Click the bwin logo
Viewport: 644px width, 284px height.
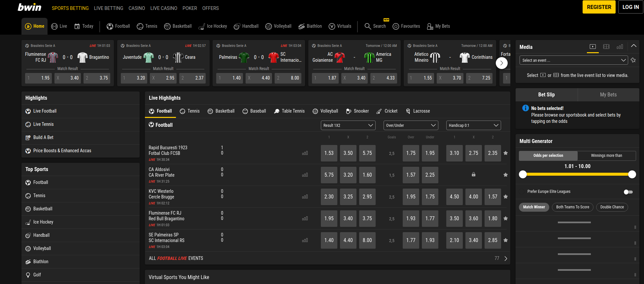pos(29,7)
